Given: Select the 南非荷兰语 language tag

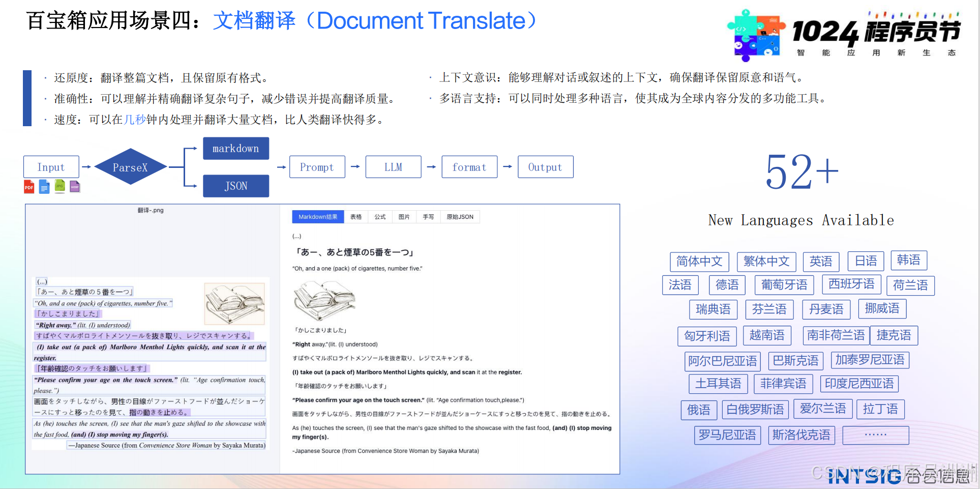Looking at the screenshot, I should click(x=836, y=335).
